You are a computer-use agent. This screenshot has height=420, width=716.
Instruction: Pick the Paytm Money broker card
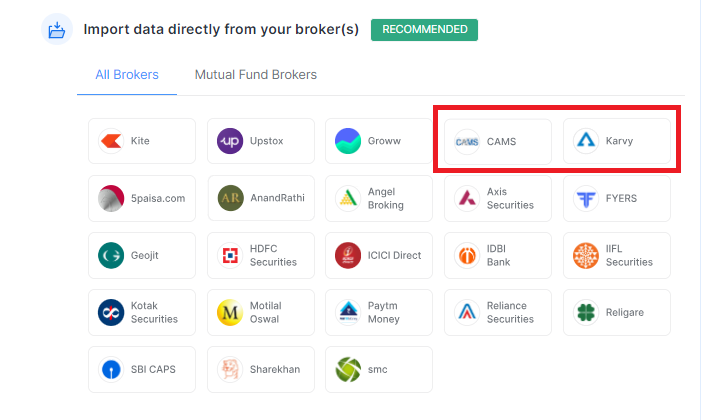click(x=379, y=313)
